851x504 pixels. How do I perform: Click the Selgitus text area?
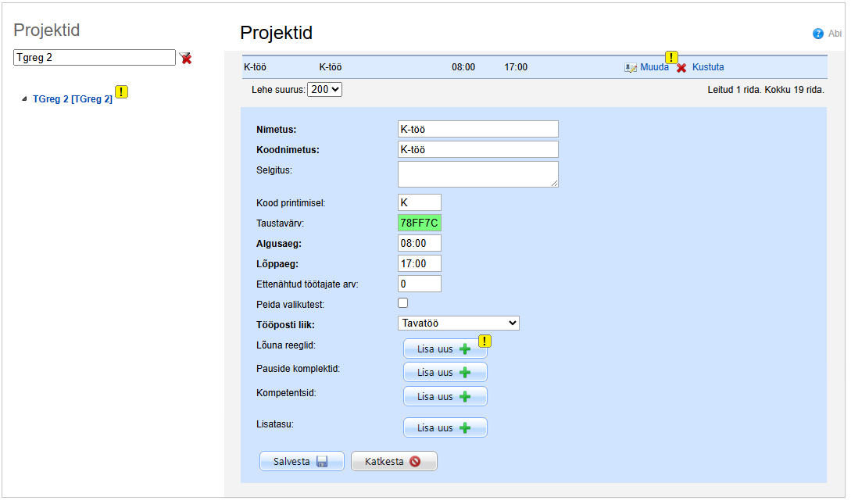[477, 173]
